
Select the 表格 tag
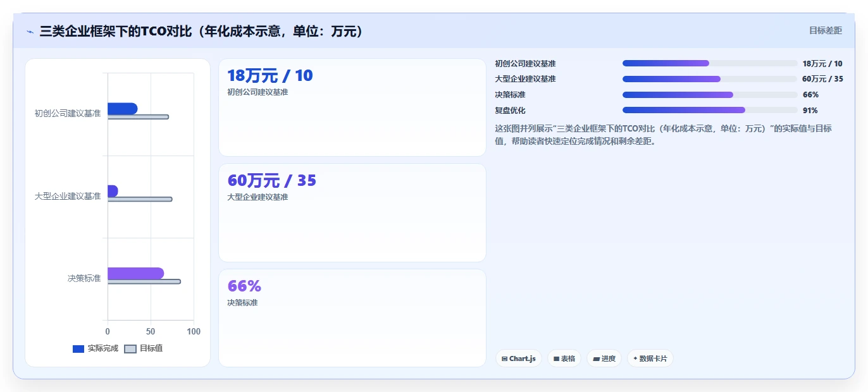coord(564,358)
